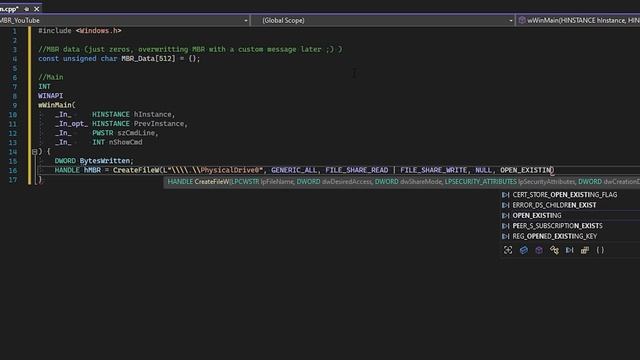640x360 pixels.
Task: Click Global Scope dropdown arrow
Action: [510, 20]
